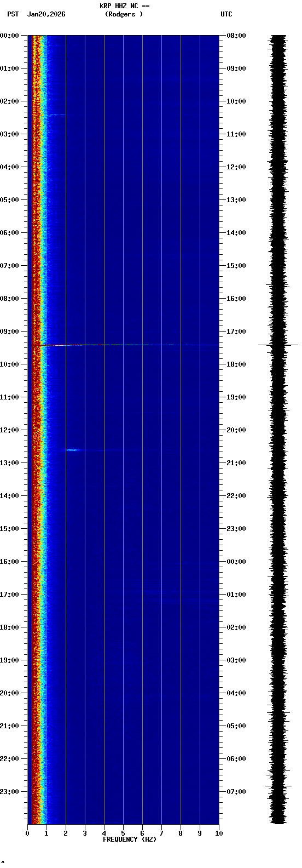
Task: Click the 3 Hz frequency tick label
Action: pos(85,834)
